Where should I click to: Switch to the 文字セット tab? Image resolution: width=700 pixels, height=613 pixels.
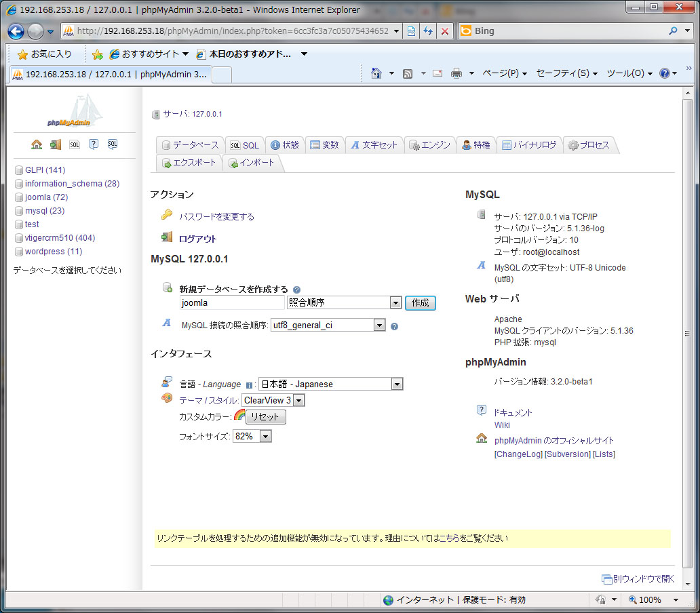pyautogui.click(x=374, y=145)
